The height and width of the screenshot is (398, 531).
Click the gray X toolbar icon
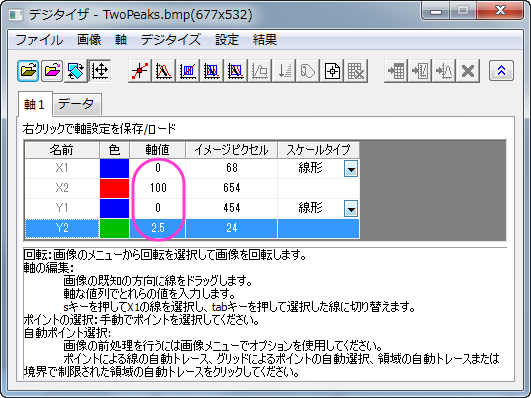point(468,71)
